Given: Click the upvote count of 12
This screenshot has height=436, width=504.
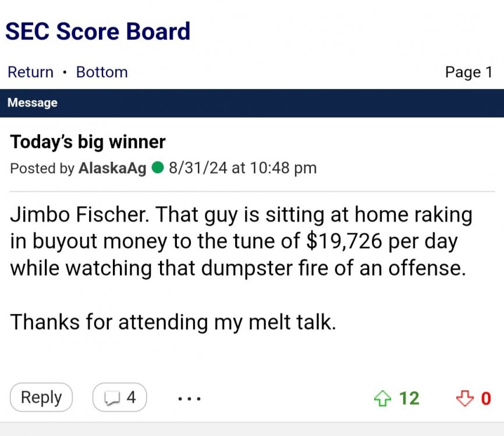Looking at the screenshot, I should (409, 398).
